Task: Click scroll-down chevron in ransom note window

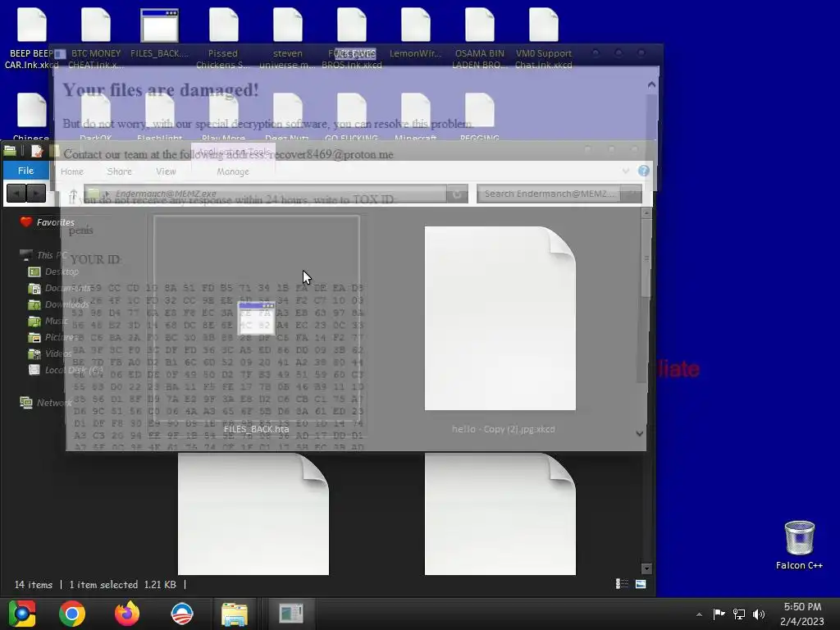Action: pyautogui.click(x=640, y=433)
